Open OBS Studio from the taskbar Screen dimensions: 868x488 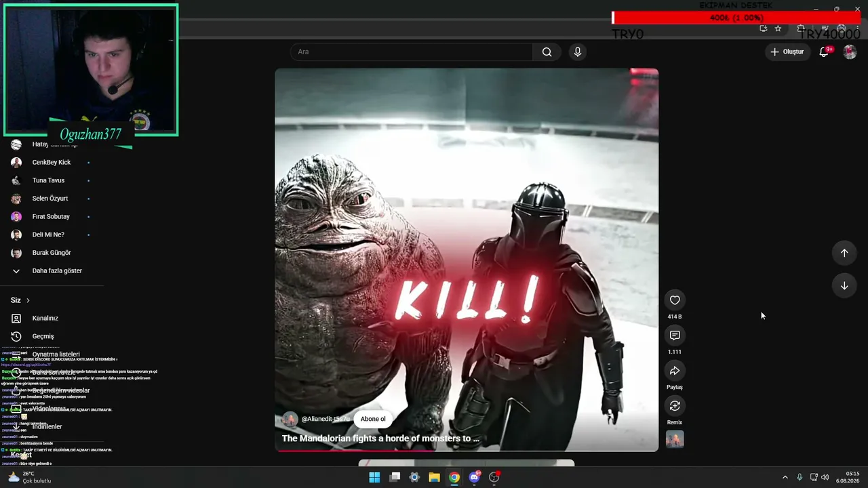coord(494,477)
